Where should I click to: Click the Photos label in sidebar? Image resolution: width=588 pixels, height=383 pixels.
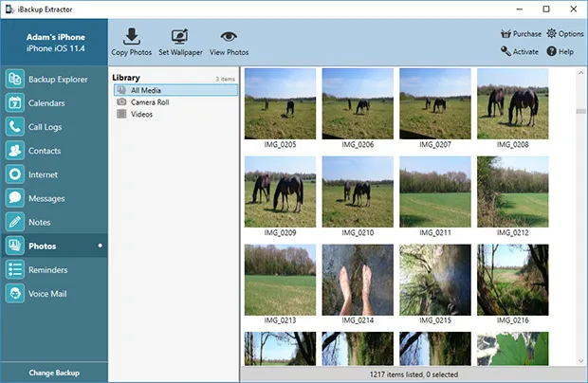(x=43, y=246)
